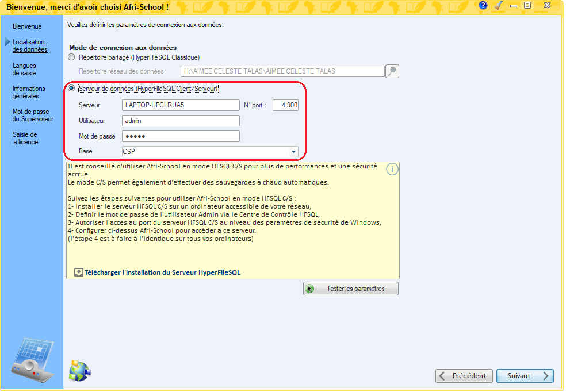Click into the Utilisateur field

click(x=181, y=121)
